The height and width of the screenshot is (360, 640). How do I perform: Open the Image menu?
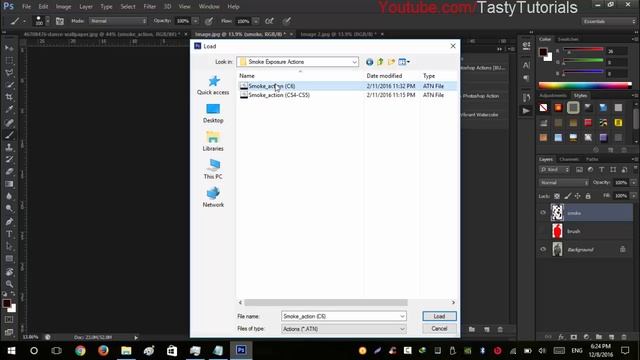[63, 7]
